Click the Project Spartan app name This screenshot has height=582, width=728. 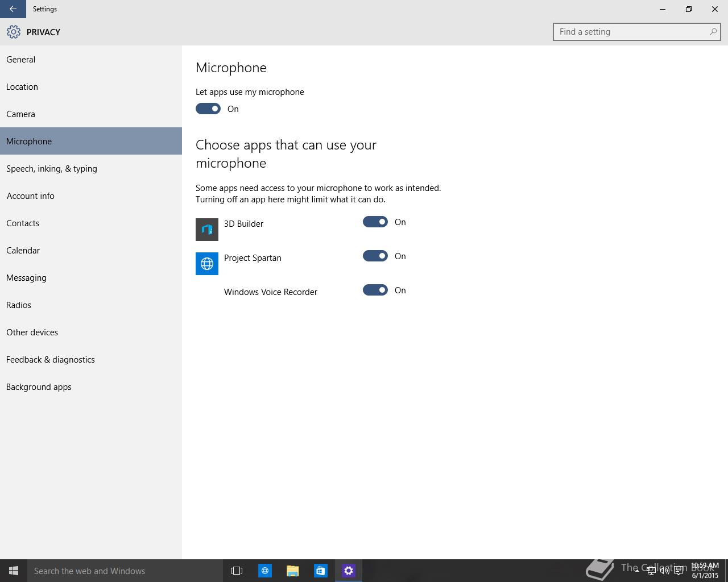pyautogui.click(x=253, y=257)
